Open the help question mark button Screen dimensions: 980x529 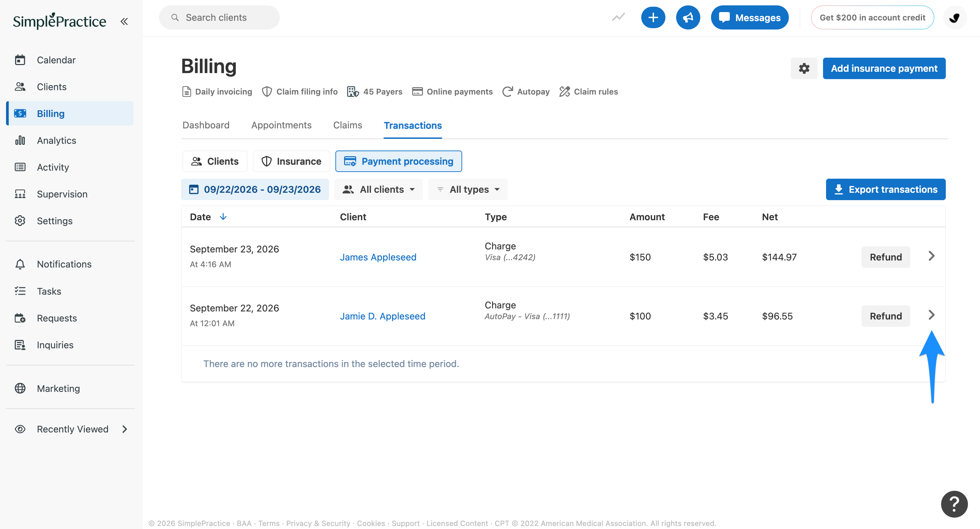tap(954, 504)
